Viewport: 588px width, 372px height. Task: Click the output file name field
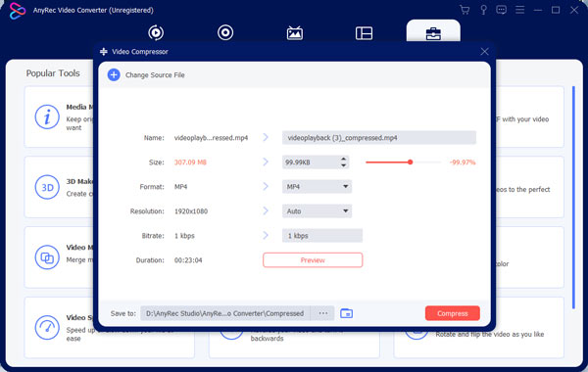[x=379, y=138]
